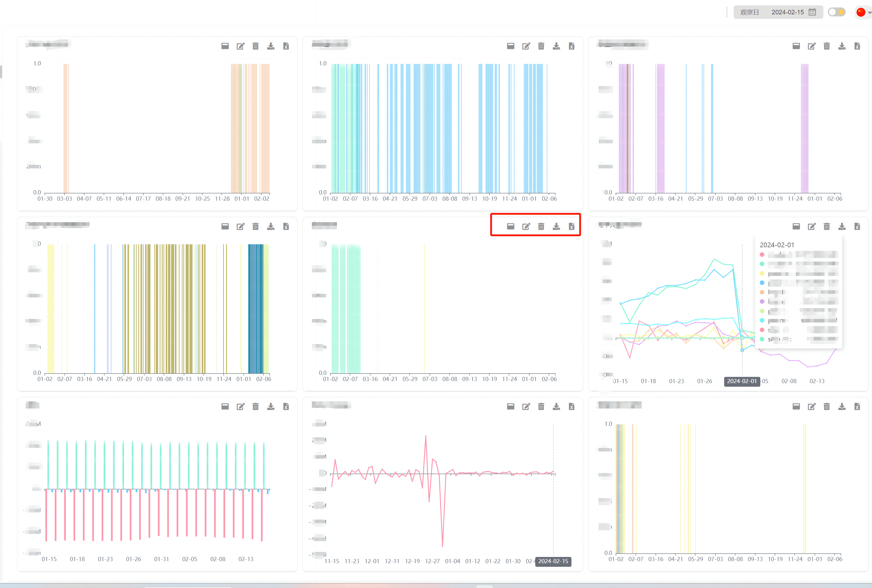Download the bottom-left green-and-pink bar chart
872x588 pixels.
tap(271, 406)
